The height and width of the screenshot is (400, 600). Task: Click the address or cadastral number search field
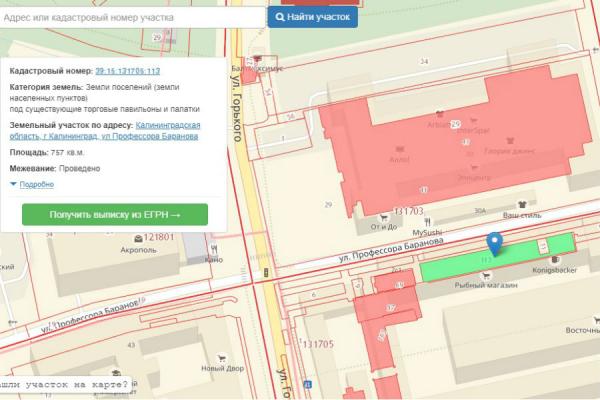tap(133, 18)
